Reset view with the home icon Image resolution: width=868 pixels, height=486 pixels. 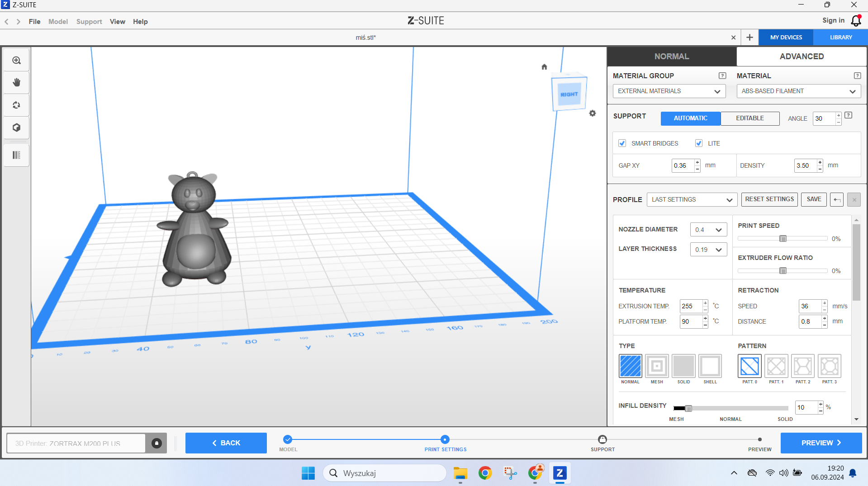point(544,67)
